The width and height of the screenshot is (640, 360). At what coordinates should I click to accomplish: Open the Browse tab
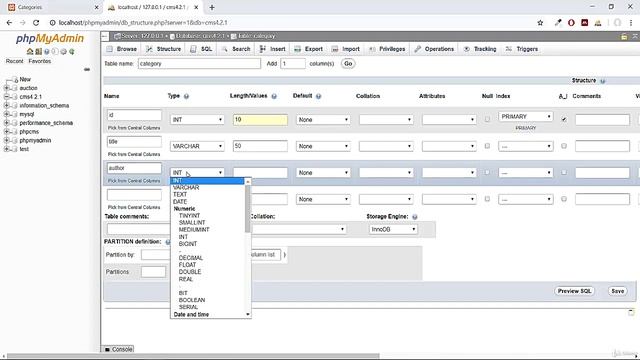tap(122, 49)
